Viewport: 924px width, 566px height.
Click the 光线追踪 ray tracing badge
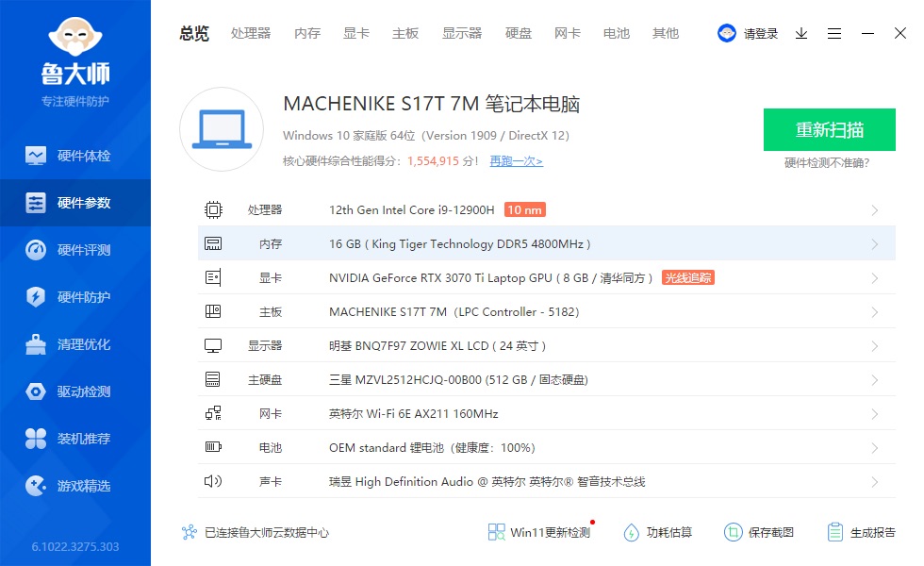[688, 277]
